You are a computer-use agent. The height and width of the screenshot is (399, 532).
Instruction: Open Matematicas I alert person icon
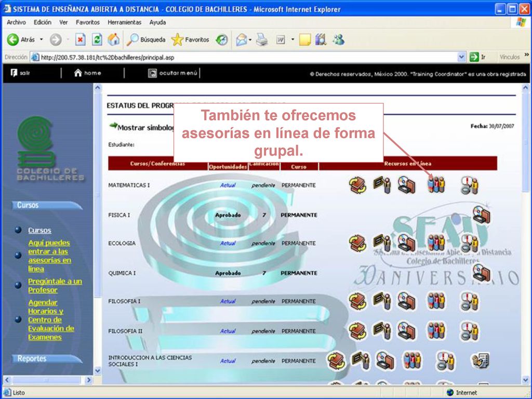coord(470,185)
